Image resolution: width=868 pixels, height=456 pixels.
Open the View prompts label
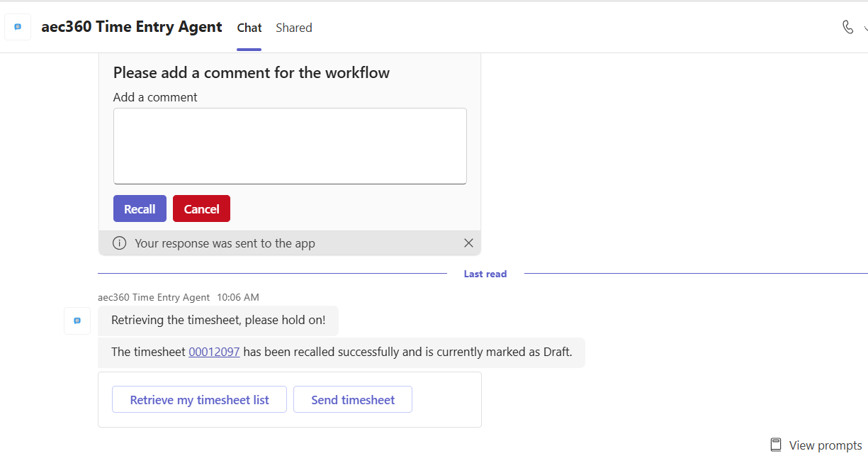click(825, 445)
